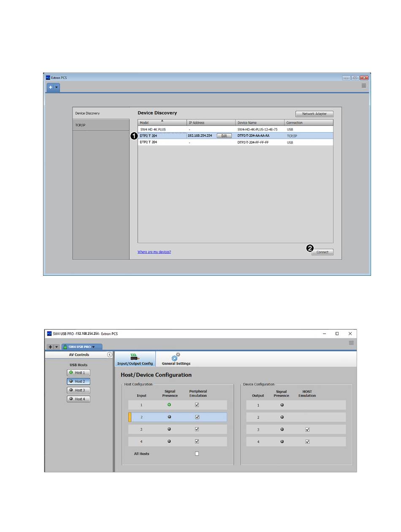
Task: Collapse the AV Controls panel chevron
Action: click(x=110, y=355)
